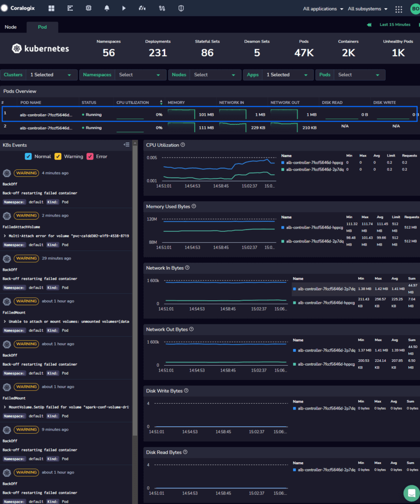Viewport: 420px width, 504px height.
Task: Click Kubernetes icon of FailedAttachVolume event
Action: pos(7,216)
